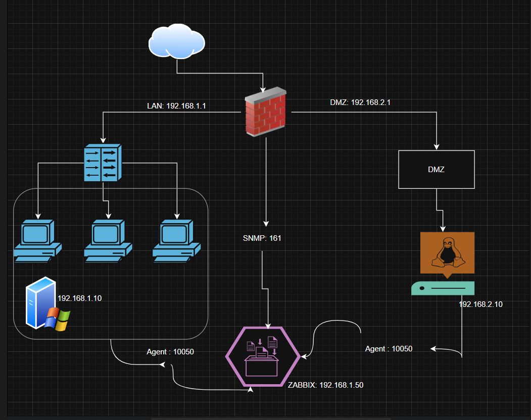Select the 192.168.1.10 server label
Image resolution: width=531 pixels, height=420 pixels.
coord(80,298)
